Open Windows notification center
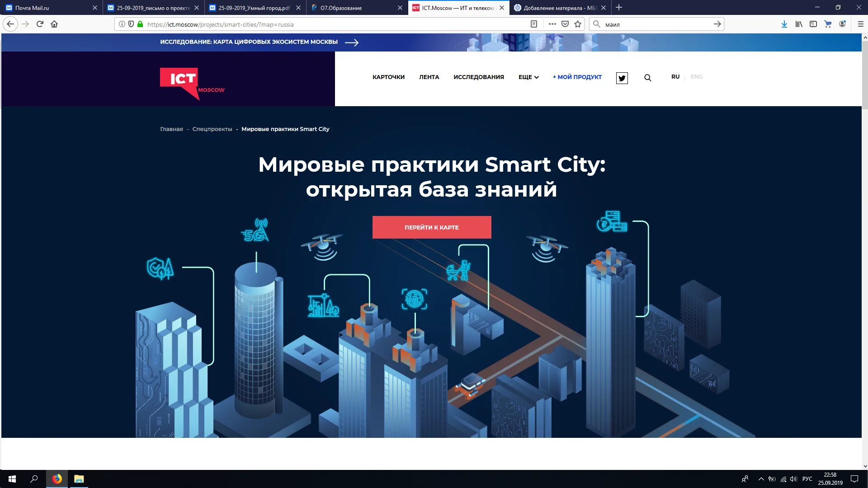This screenshot has height=488, width=868. pyautogui.click(x=854, y=479)
